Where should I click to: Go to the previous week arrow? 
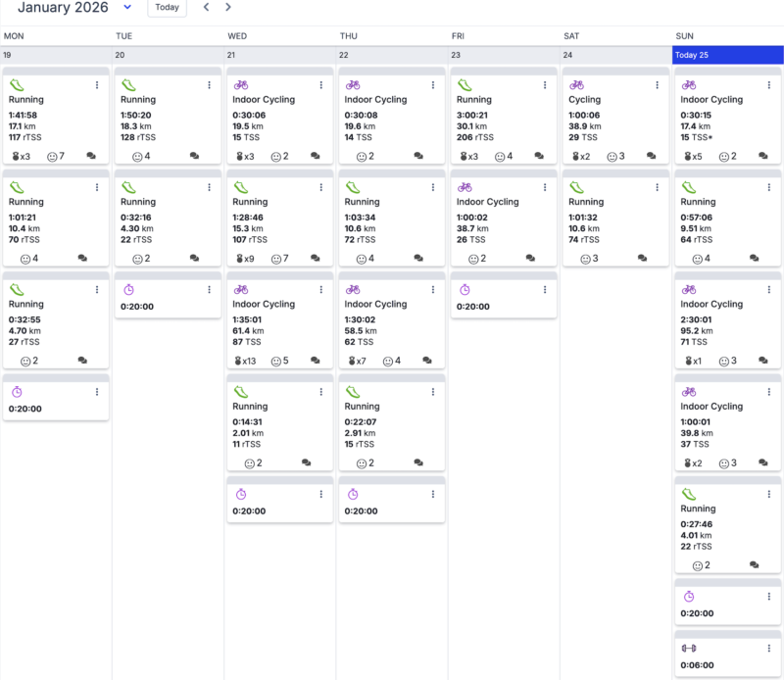tap(206, 7)
